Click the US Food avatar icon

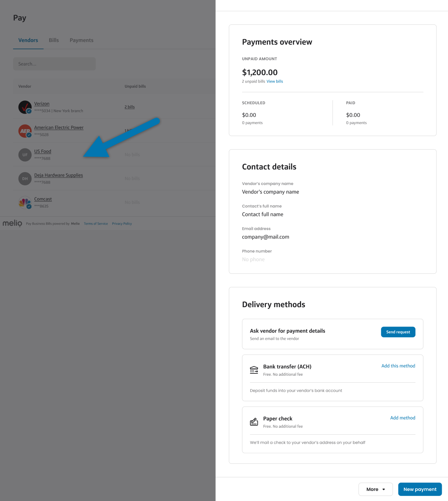point(25,155)
